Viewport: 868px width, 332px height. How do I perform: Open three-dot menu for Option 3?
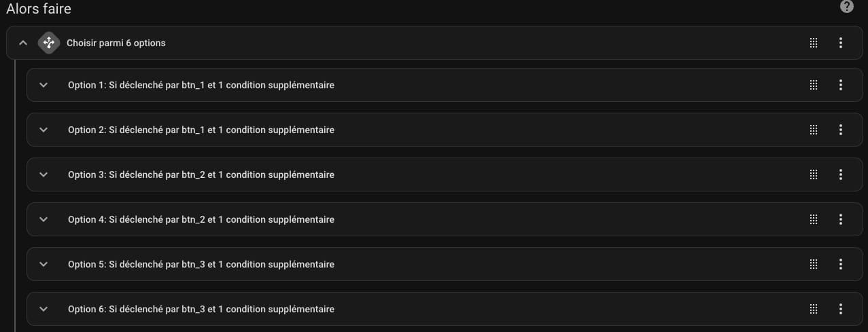841,174
